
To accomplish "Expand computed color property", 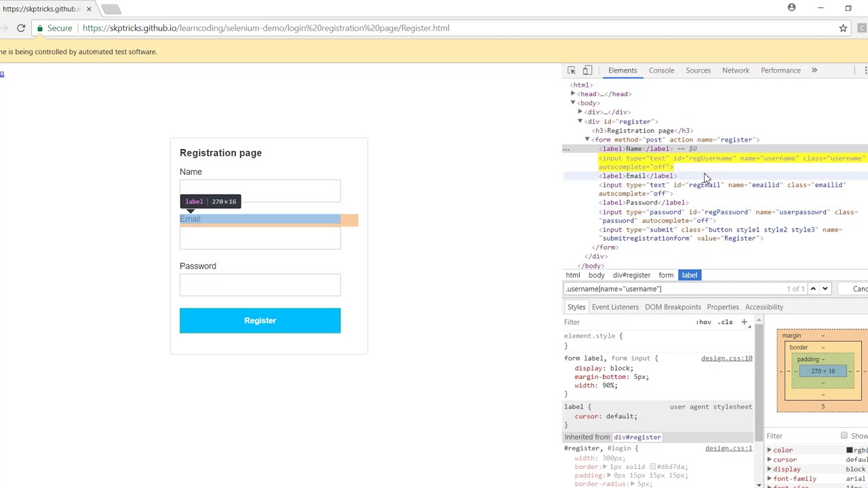I will (x=770, y=450).
